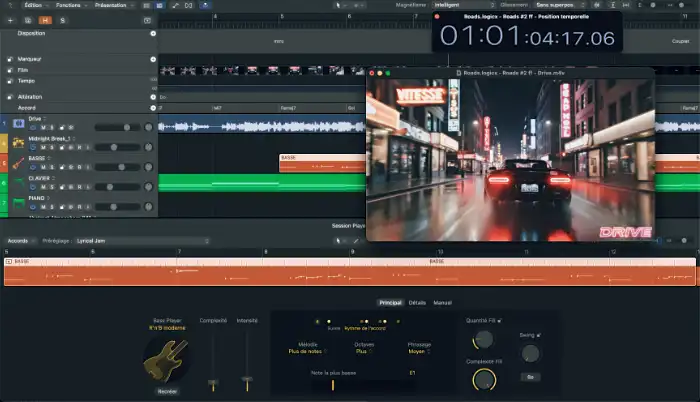Click the add track plus icon
Image resolution: width=700 pixels, height=402 pixels.
(10, 20)
